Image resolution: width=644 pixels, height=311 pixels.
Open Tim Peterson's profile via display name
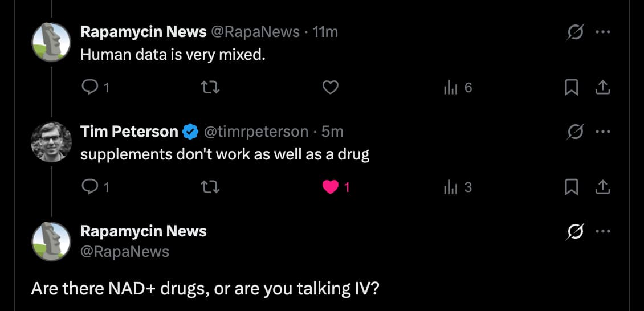click(x=129, y=132)
